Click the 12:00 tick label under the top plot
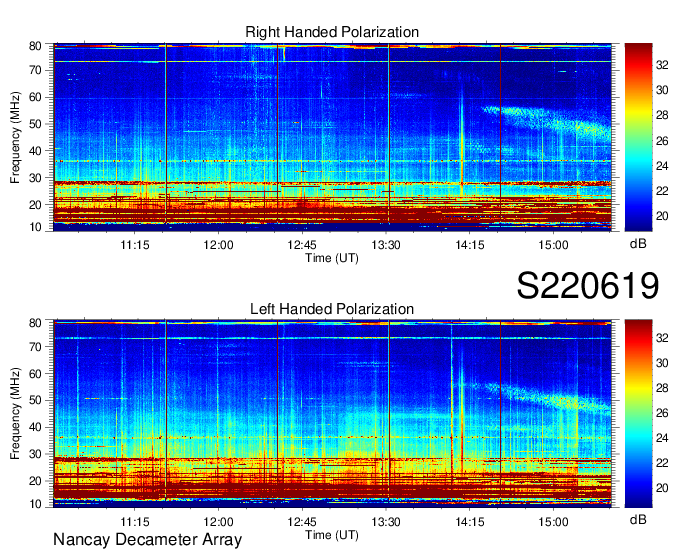680x552 pixels. tap(219, 245)
